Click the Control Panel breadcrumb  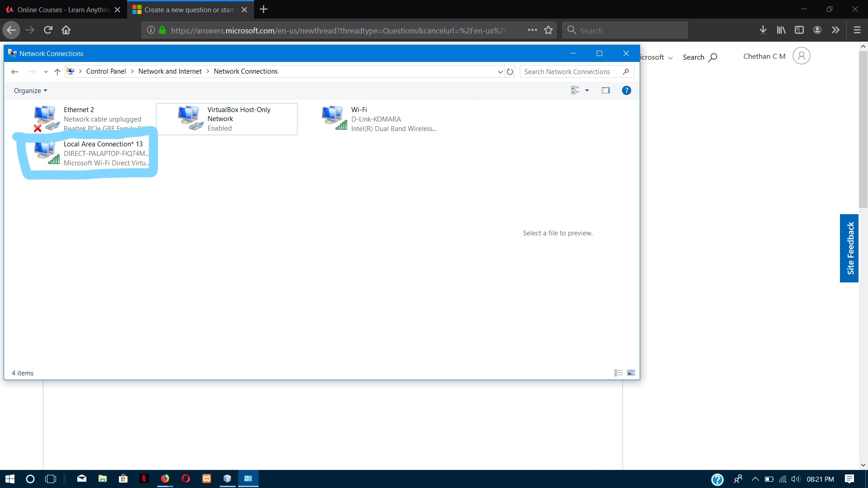pyautogui.click(x=106, y=71)
